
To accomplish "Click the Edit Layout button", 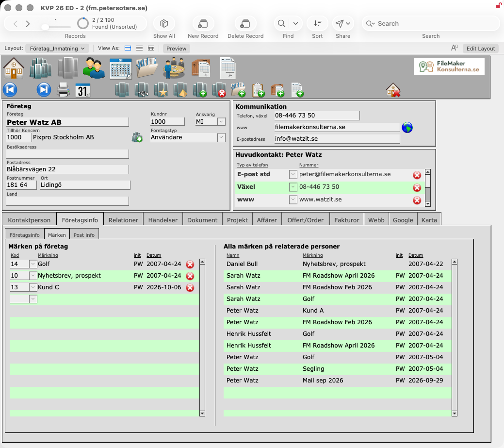I will [x=481, y=49].
